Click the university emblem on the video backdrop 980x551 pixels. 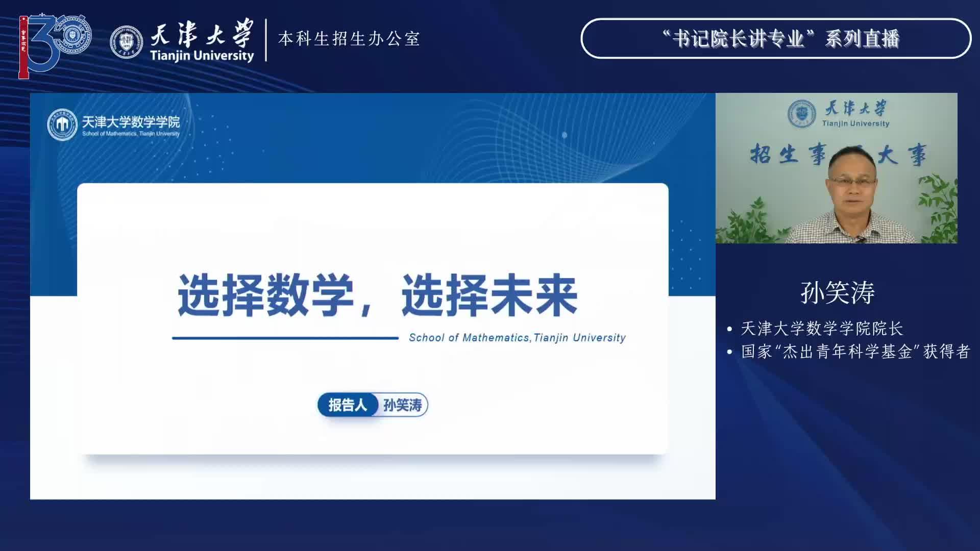coord(801,114)
